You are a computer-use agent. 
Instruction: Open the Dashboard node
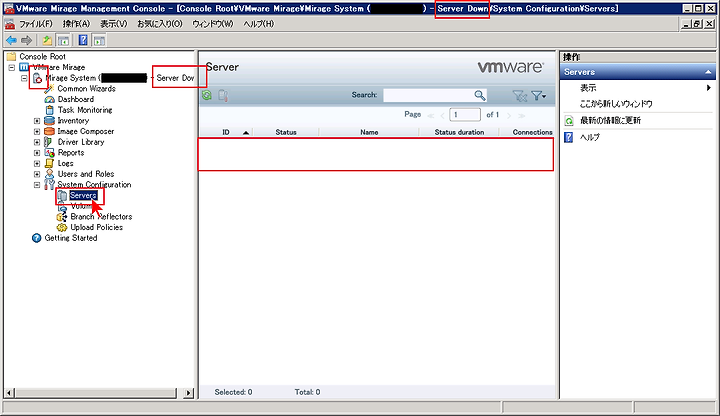click(x=75, y=99)
